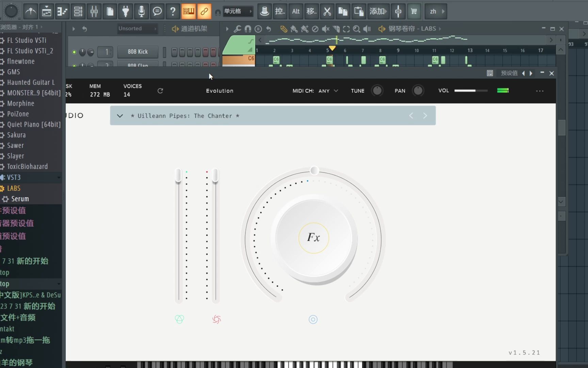
Task: Click the Fx center button
Action: 313,237
